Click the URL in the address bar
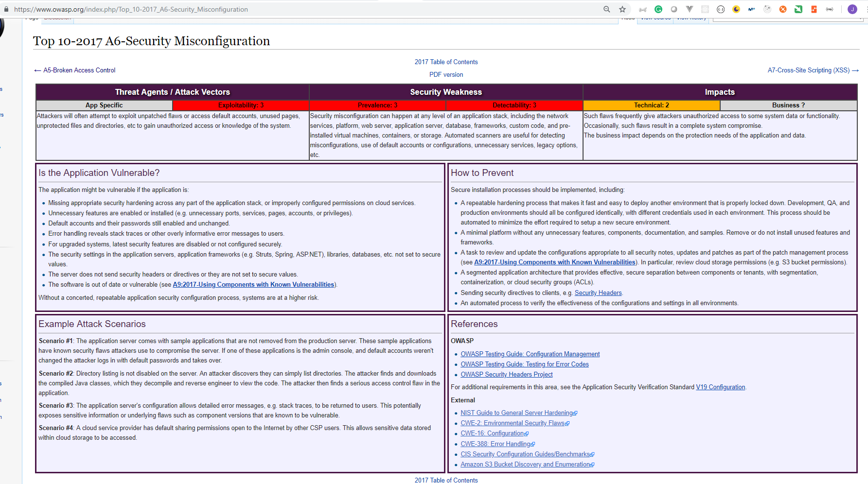The height and width of the screenshot is (484, 868). [x=131, y=9]
